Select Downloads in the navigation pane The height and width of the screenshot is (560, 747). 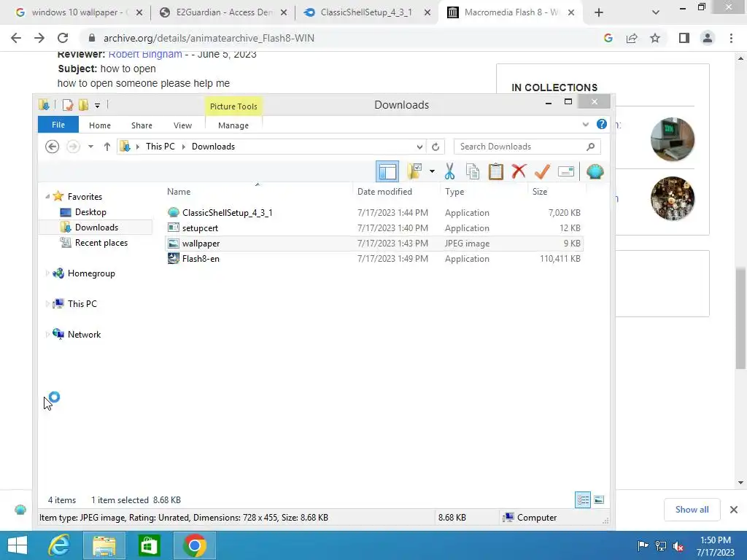point(96,227)
